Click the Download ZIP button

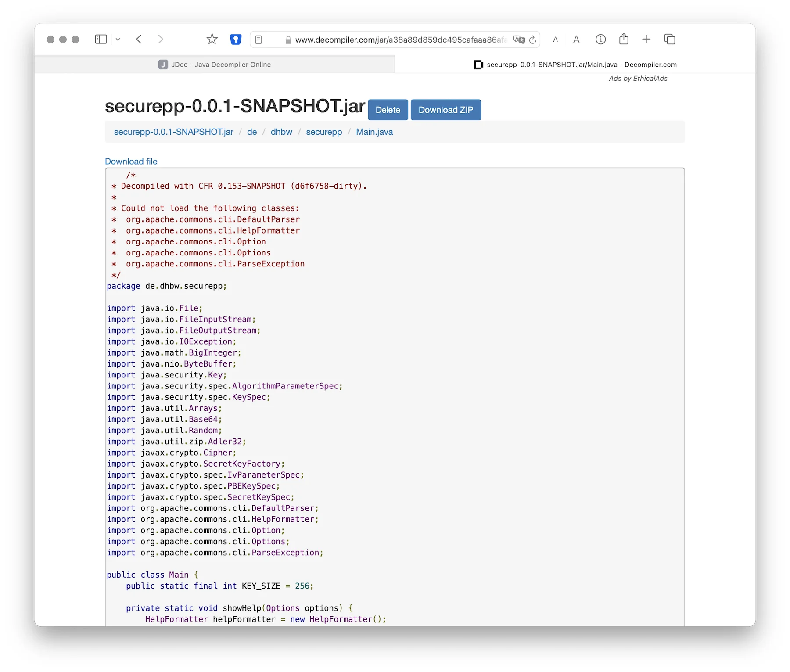click(x=445, y=110)
